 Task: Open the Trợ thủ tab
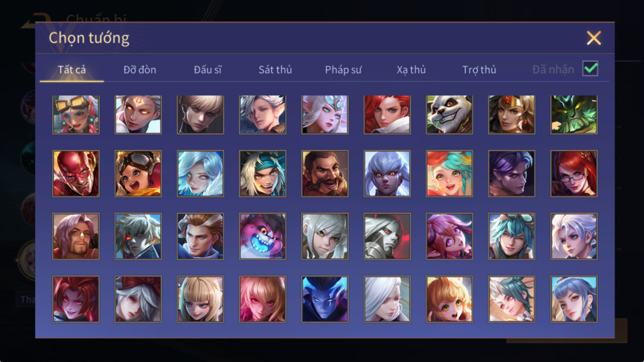pyautogui.click(x=479, y=70)
